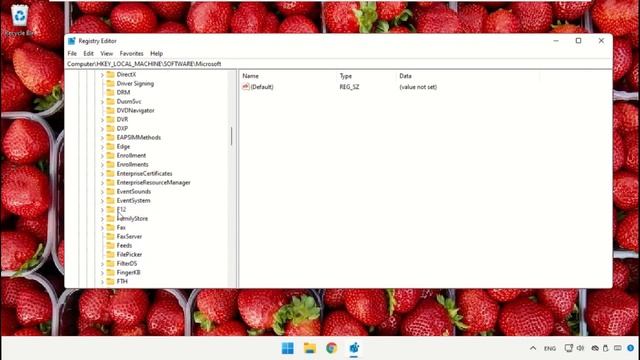The image size is (640, 360).
Task: Open File Explorer from the taskbar
Action: point(310,348)
